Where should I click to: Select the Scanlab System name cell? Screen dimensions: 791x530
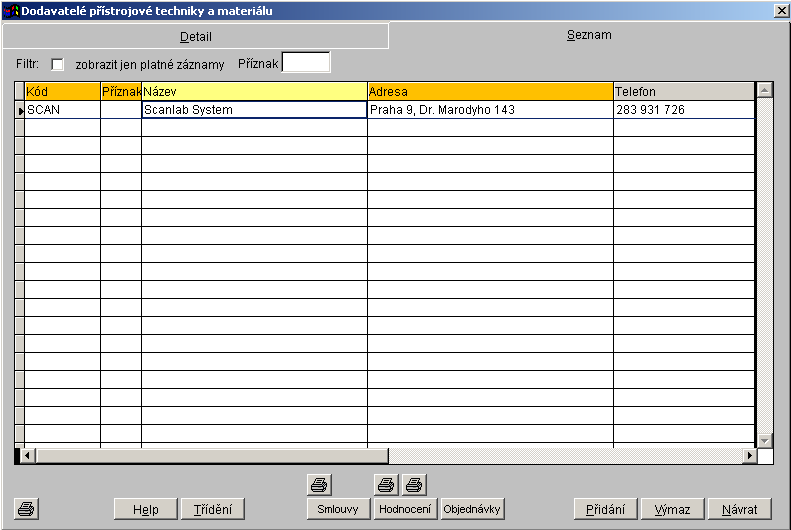[254, 110]
